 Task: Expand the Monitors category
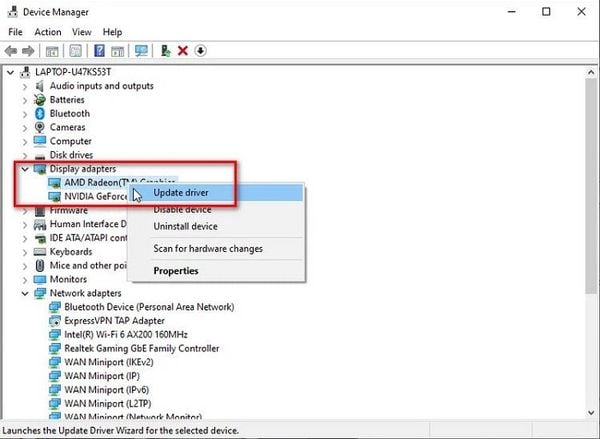(x=24, y=280)
